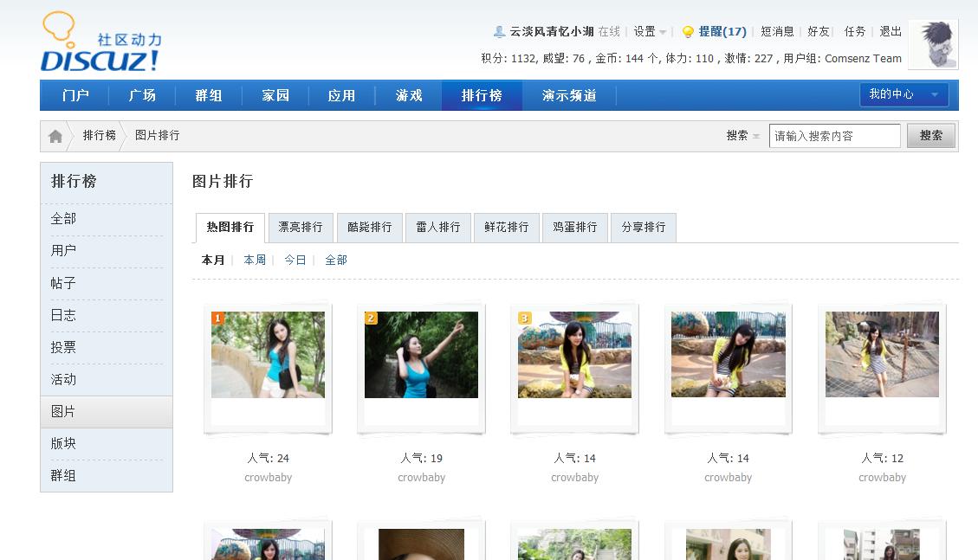Viewport: 978px width, 560px height.
Task: Filter by 今日
Action: pos(295,260)
